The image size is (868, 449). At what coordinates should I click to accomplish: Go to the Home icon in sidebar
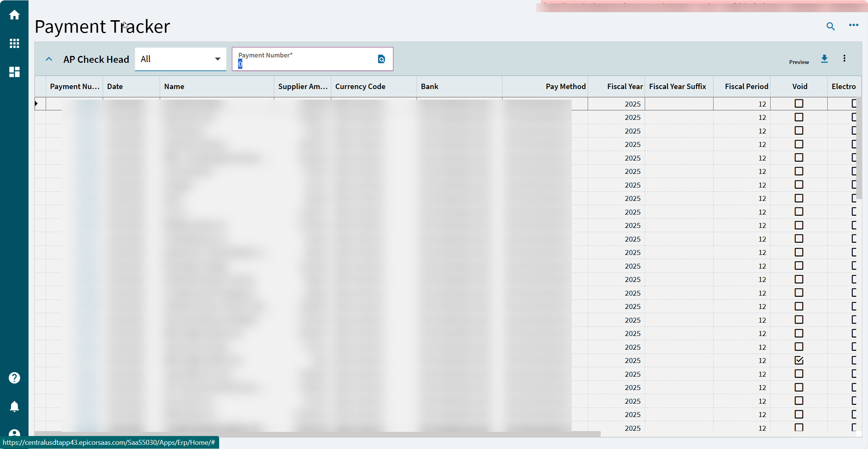[14, 15]
